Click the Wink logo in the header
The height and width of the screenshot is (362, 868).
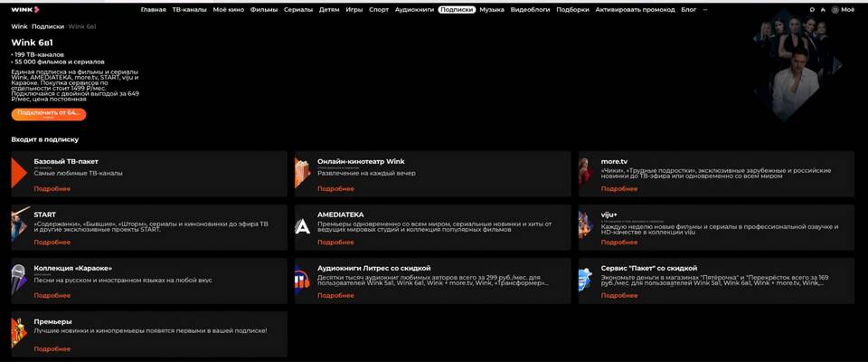(20, 9)
